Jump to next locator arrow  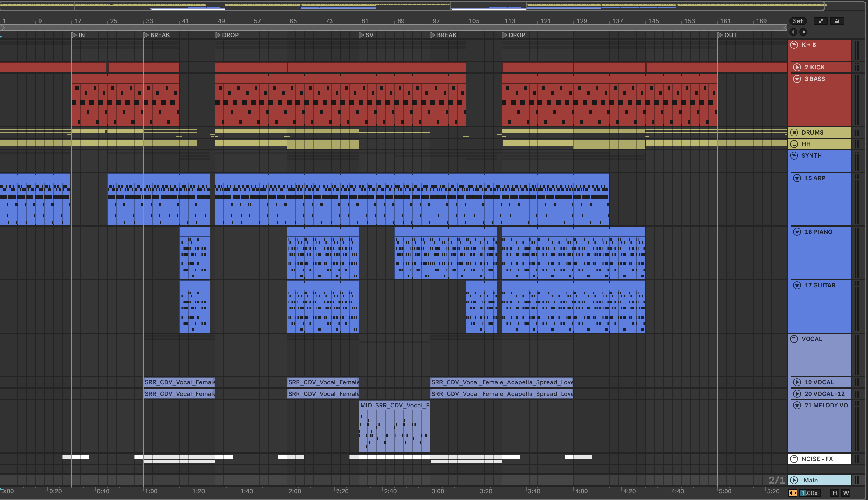pyautogui.click(x=803, y=32)
